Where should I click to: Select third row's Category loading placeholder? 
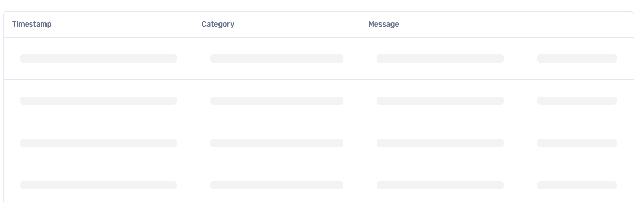(x=277, y=143)
